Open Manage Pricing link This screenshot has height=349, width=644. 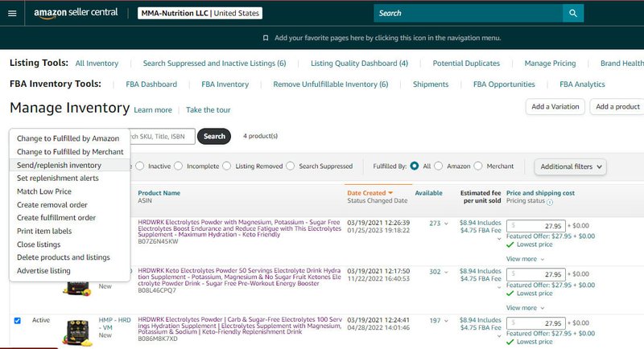pos(550,64)
